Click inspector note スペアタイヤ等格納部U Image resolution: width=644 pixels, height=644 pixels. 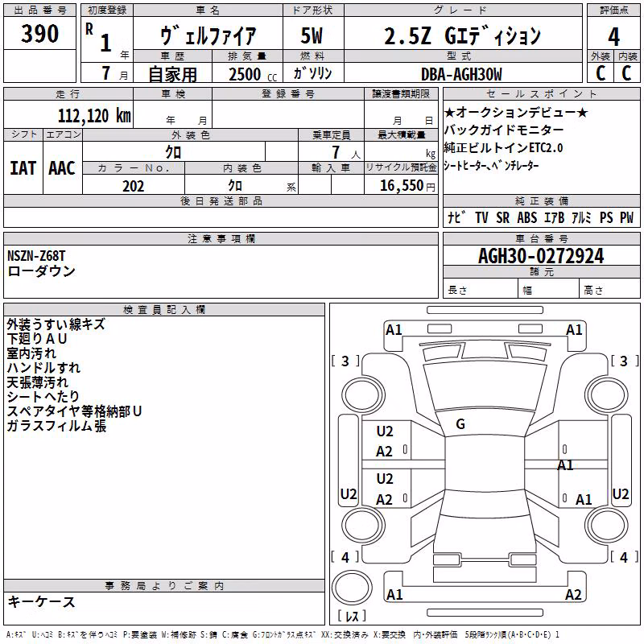[x=74, y=411]
